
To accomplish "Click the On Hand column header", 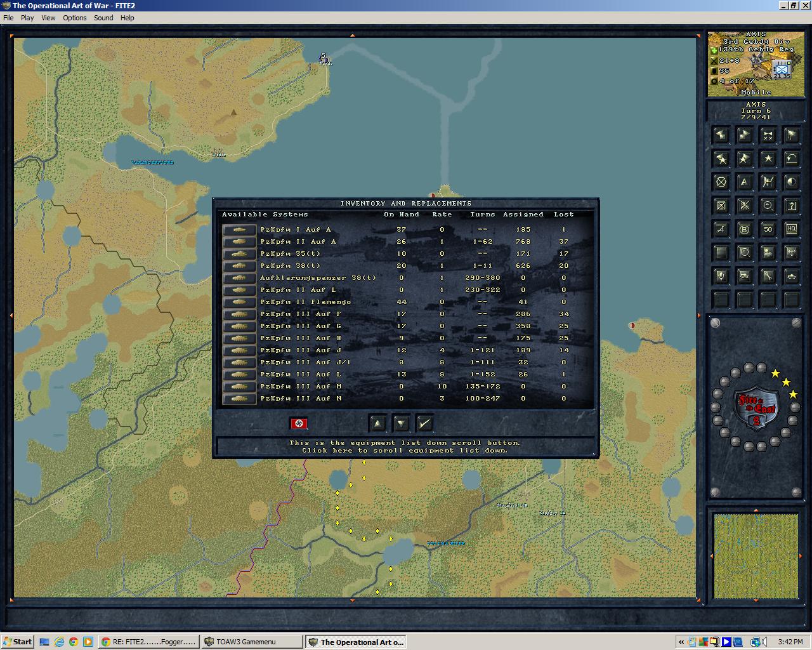I will tap(402, 215).
